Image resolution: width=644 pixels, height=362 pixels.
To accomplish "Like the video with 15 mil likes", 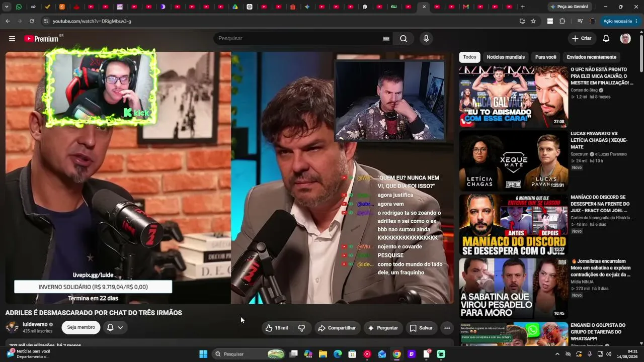I will 277,328.
